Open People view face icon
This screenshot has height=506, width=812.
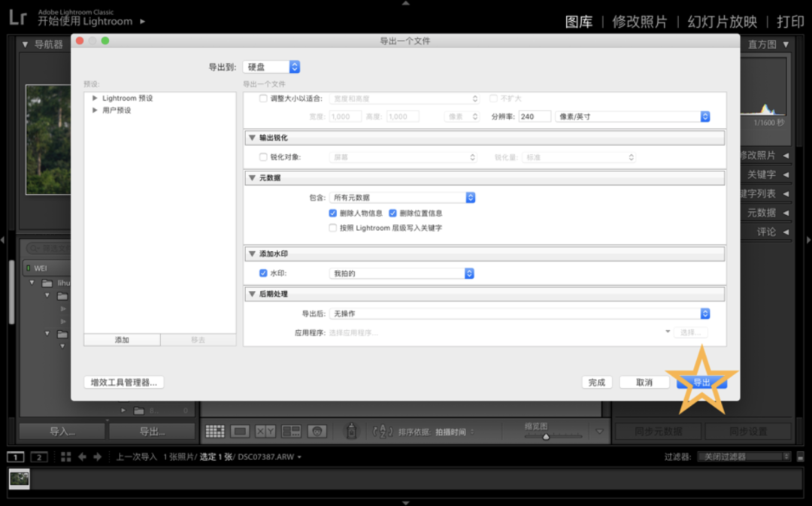[317, 432]
